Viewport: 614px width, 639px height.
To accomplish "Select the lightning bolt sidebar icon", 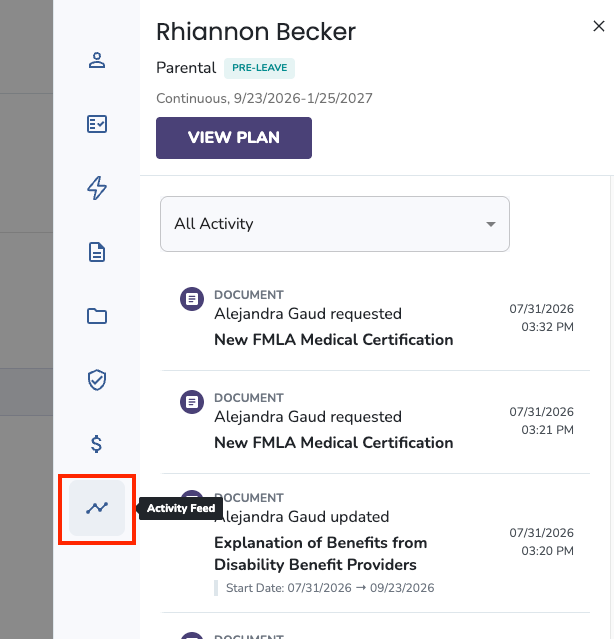I will pyautogui.click(x=97, y=188).
